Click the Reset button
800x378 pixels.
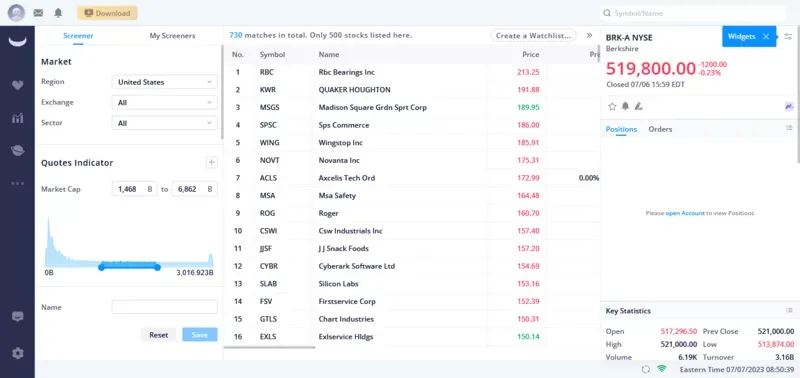coord(159,335)
